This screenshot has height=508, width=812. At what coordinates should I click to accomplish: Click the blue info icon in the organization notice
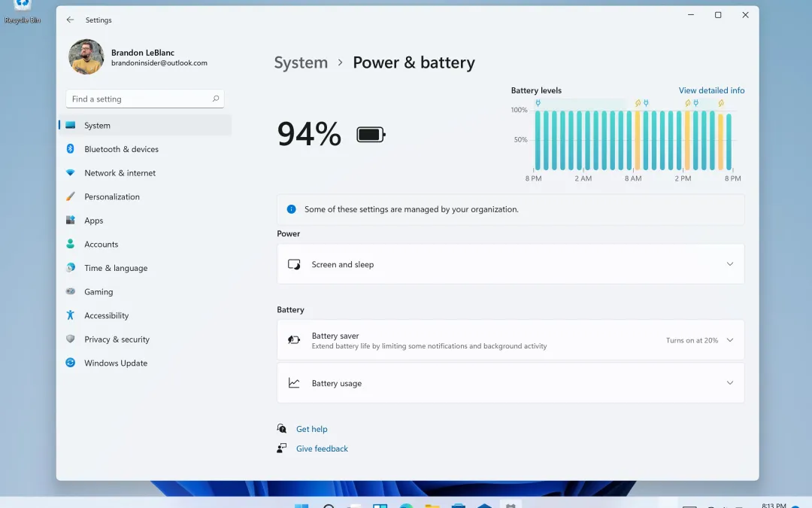pos(292,209)
